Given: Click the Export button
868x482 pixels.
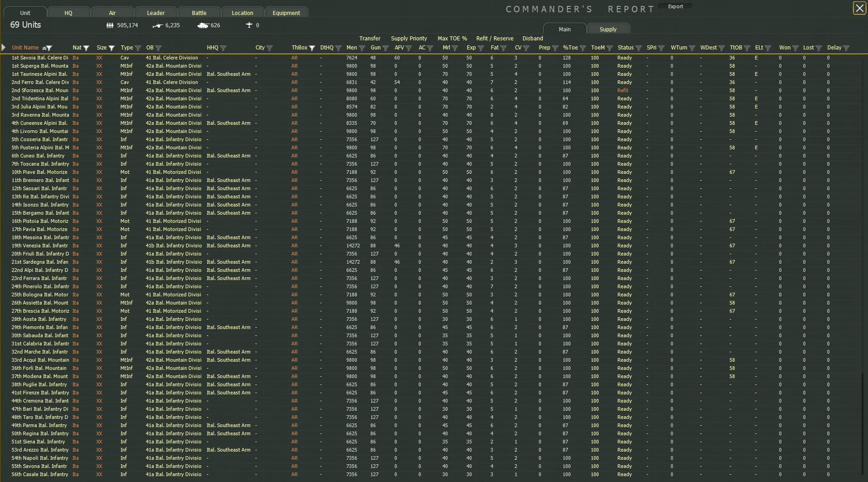Looking at the screenshot, I should tap(675, 6).
